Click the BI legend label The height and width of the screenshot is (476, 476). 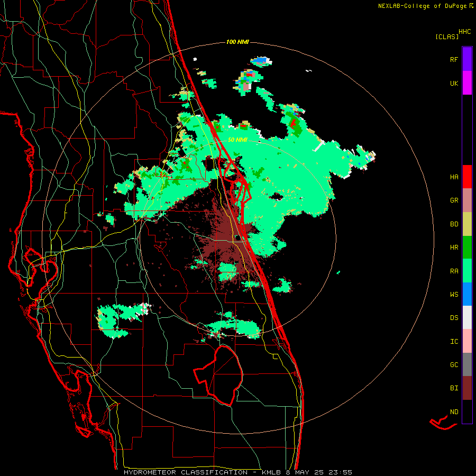point(454,388)
